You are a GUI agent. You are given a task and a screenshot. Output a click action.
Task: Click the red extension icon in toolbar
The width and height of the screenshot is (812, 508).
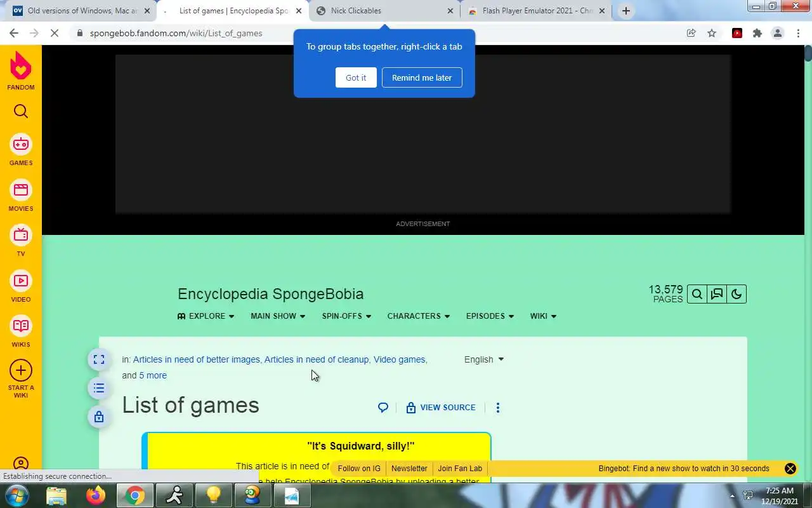pyautogui.click(x=737, y=33)
